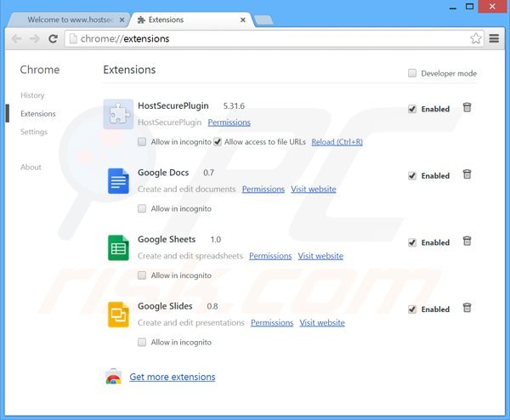Image resolution: width=510 pixels, height=420 pixels.
Task: Click Reload (Ctrl+R) link
Action: (337, 142)
